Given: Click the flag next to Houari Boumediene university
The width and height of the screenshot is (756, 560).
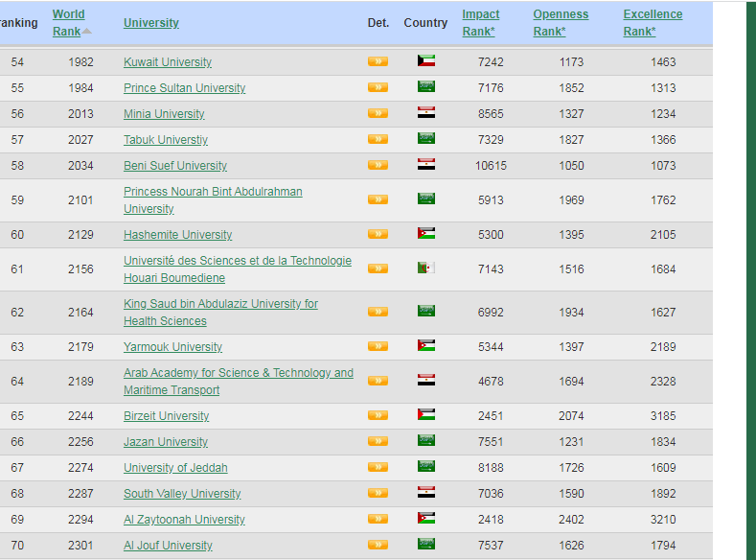Looking at the screenshot, I should (x=426, y=268).
